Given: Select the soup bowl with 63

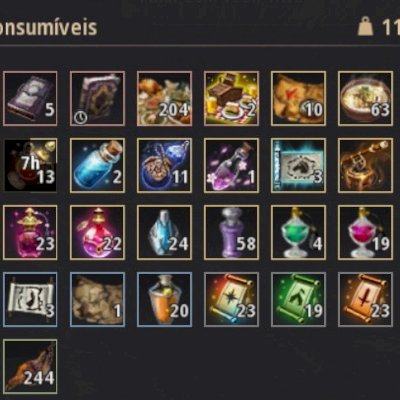Looking at the screenshot, I should tap(365, 98).
